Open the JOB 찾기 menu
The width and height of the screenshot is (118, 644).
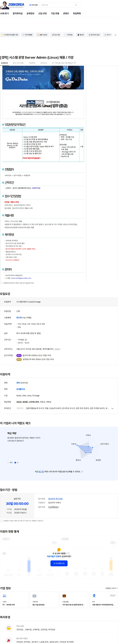tap(5, 13)
